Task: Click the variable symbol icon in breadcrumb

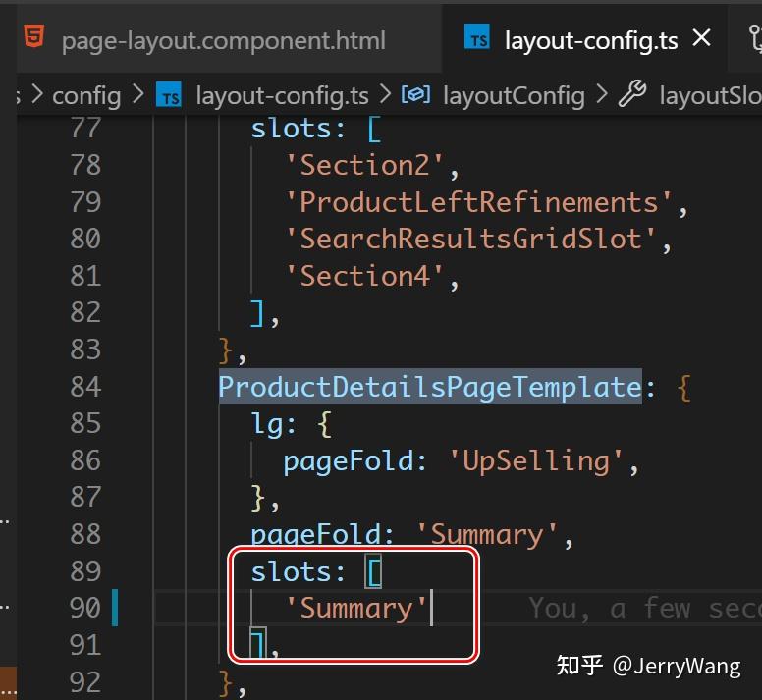Action: (415, 93)
